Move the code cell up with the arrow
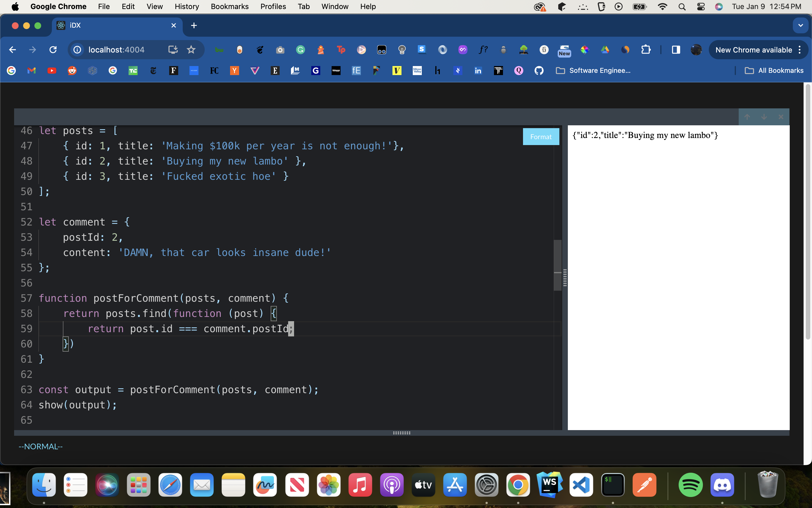This screenshot has width=812, height=508. 747,117
